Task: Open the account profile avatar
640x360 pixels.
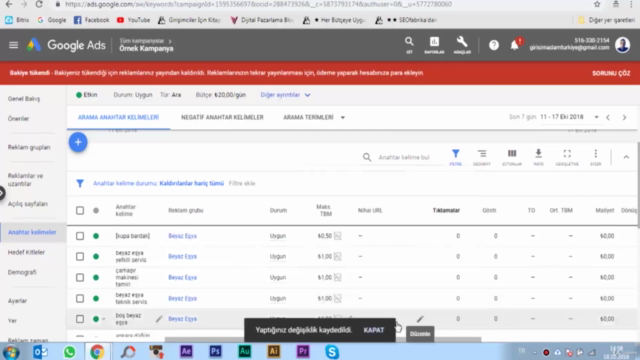Action: click(622, 44)
